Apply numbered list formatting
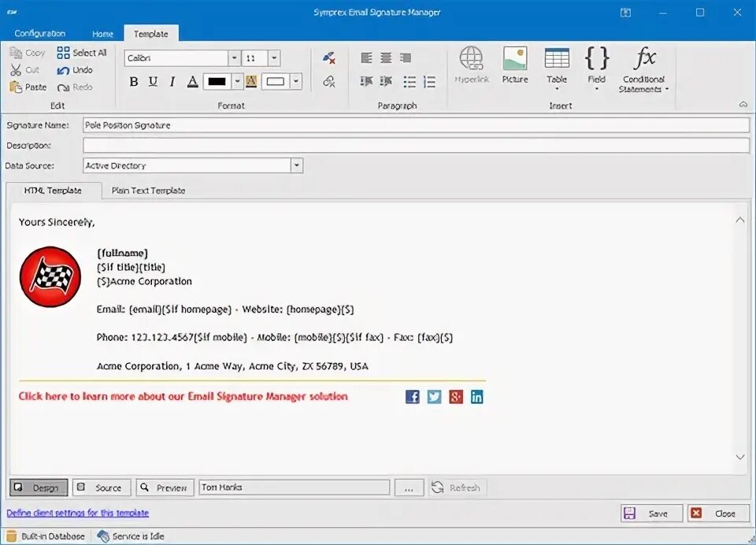 pyautogui.click(x=429, y=81)
